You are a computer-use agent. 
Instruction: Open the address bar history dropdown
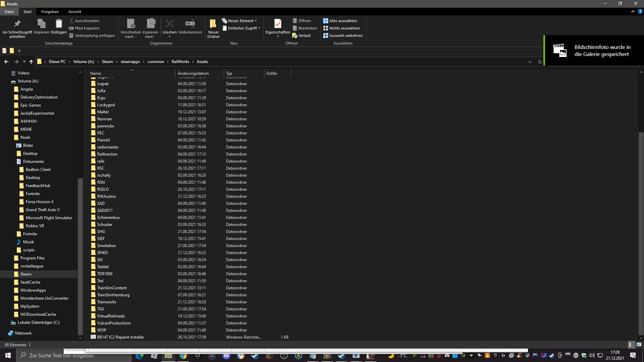click(530, 62)
